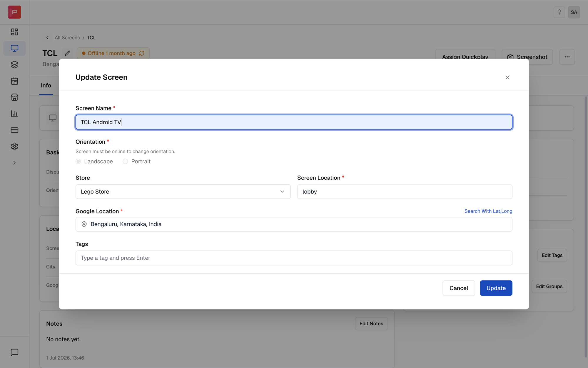Select the Screens monitor icon in sidebar
Screen dimensions: 588x368
tap(14, 48)
